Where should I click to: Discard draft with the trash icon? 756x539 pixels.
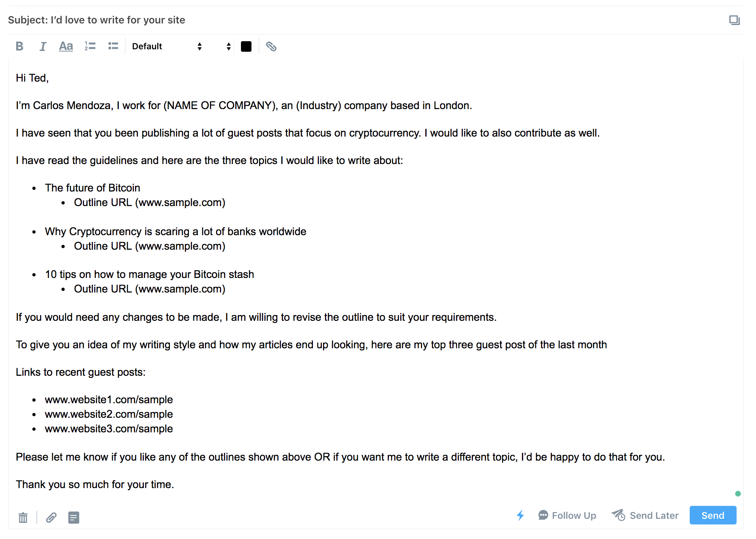(x=23, y=517)
